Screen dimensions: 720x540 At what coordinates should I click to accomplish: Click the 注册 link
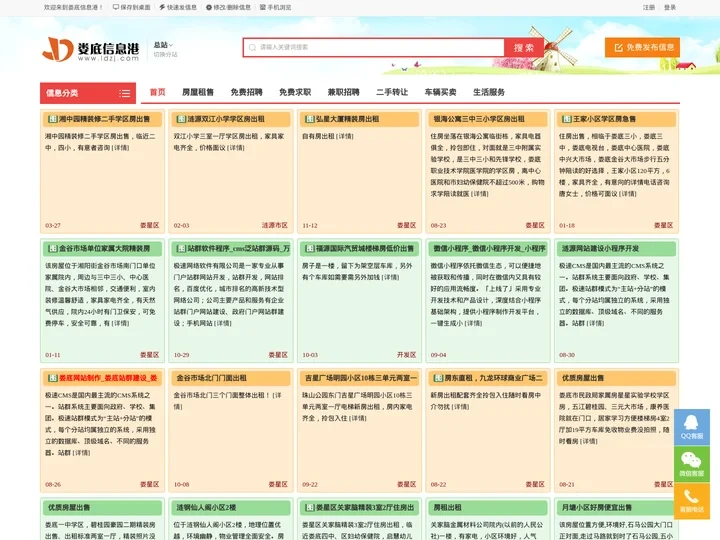[649, 7]
